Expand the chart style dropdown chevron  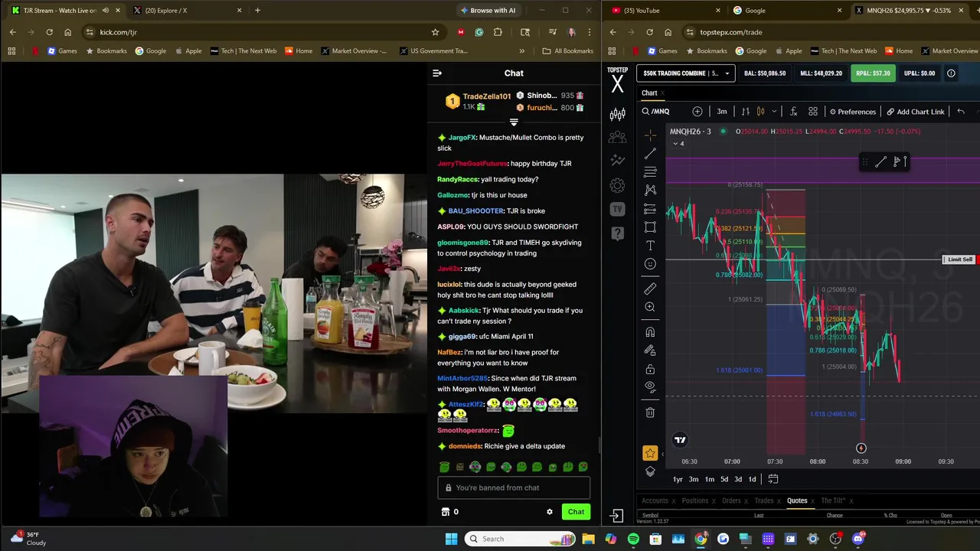[773, 112]
